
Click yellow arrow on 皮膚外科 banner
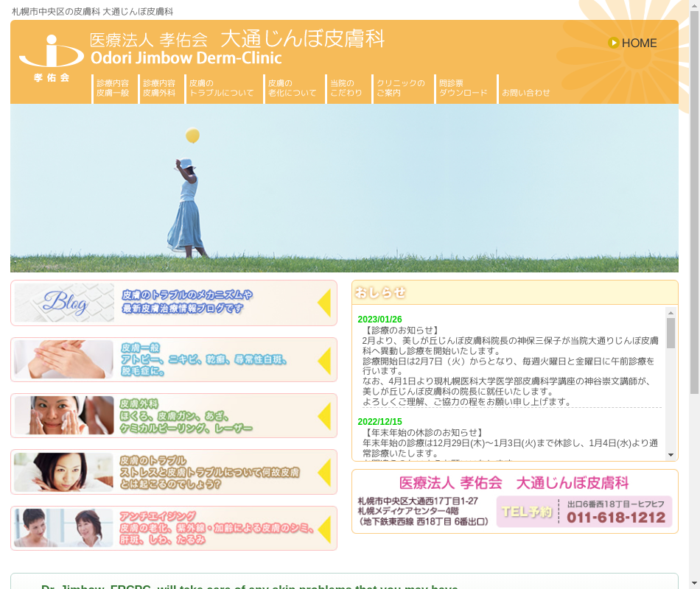click(323, 416)
